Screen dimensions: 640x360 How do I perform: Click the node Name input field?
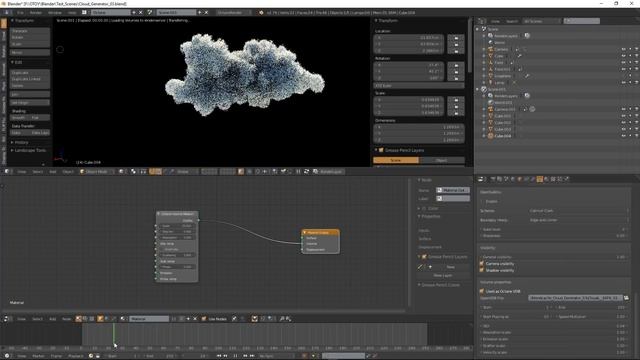(453, 190)
